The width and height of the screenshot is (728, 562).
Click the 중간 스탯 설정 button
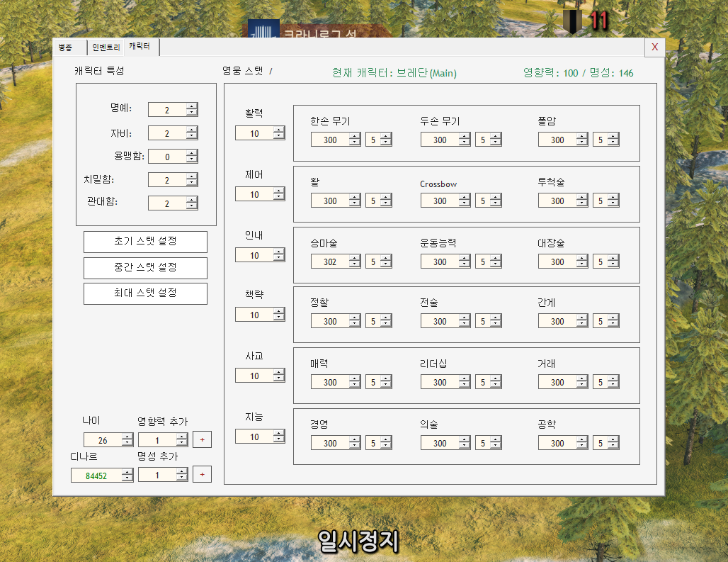coord(145,267)
